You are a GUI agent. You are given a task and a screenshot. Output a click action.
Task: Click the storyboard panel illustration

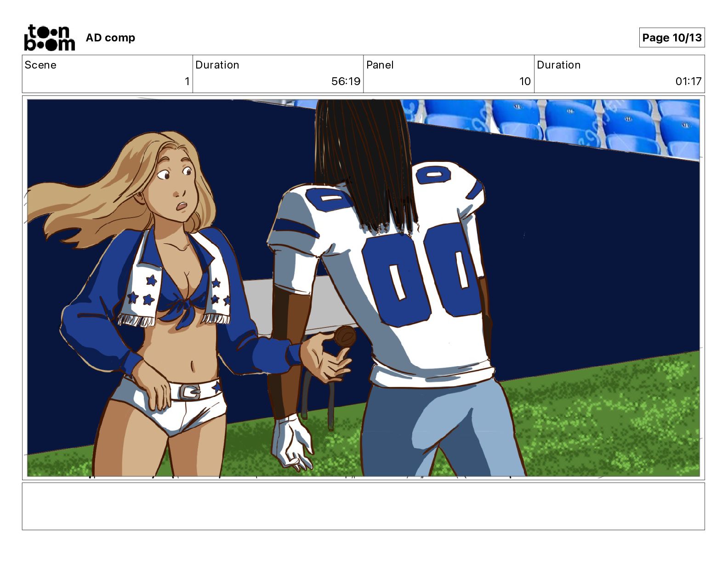pos(363,288)
